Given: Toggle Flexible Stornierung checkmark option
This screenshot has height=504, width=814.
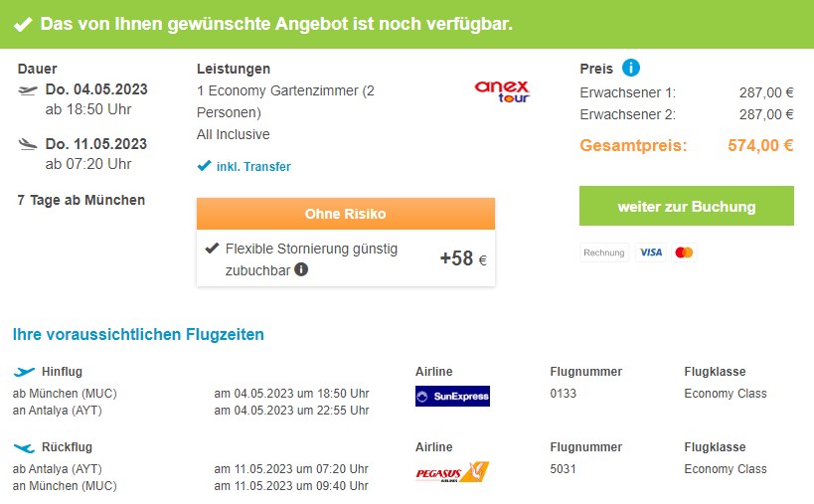Looking at the screenshot, I should click(x=212, y=249).
